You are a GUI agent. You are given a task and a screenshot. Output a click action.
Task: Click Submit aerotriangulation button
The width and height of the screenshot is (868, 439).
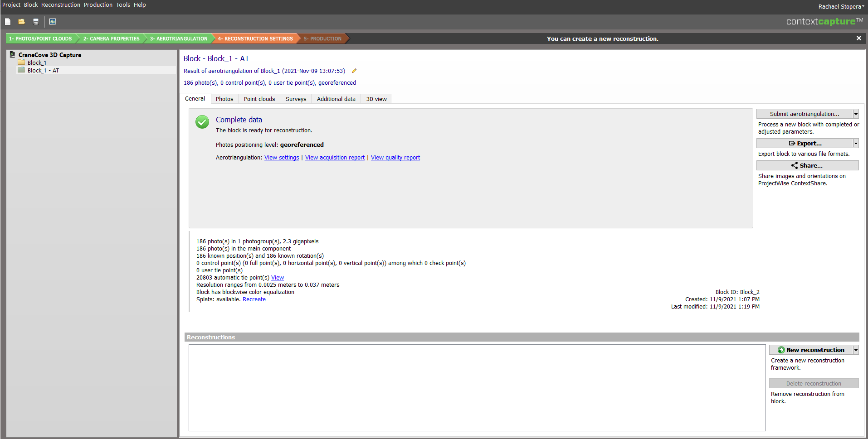tap(805, 114)
